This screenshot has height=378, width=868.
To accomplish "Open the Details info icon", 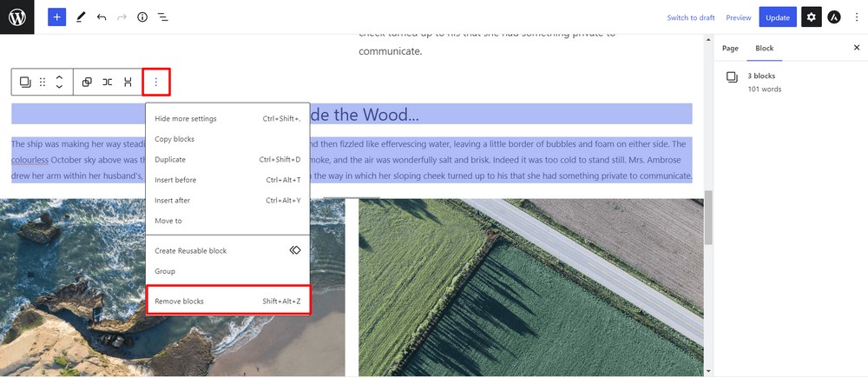I will click(142, 17).
